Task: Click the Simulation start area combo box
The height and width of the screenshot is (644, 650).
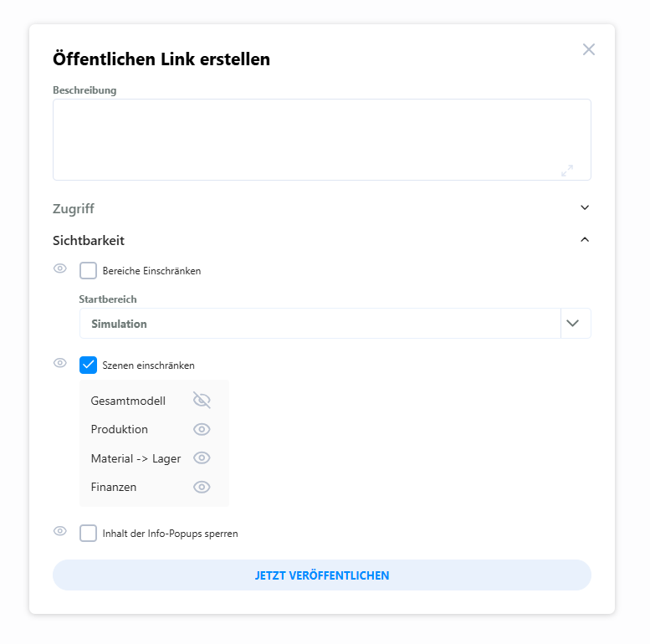Action: click(x=318, y=324)
